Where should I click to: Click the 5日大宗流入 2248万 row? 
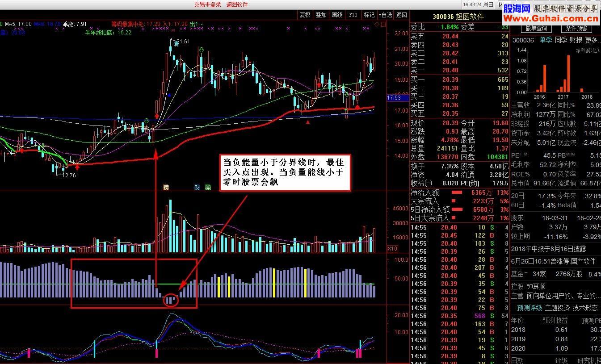459,218
